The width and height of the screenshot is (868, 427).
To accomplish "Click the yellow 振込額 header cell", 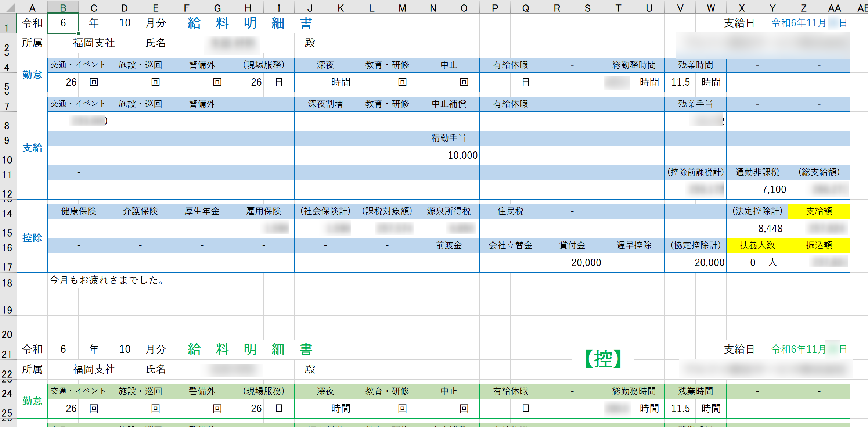I will click(819, 245).
